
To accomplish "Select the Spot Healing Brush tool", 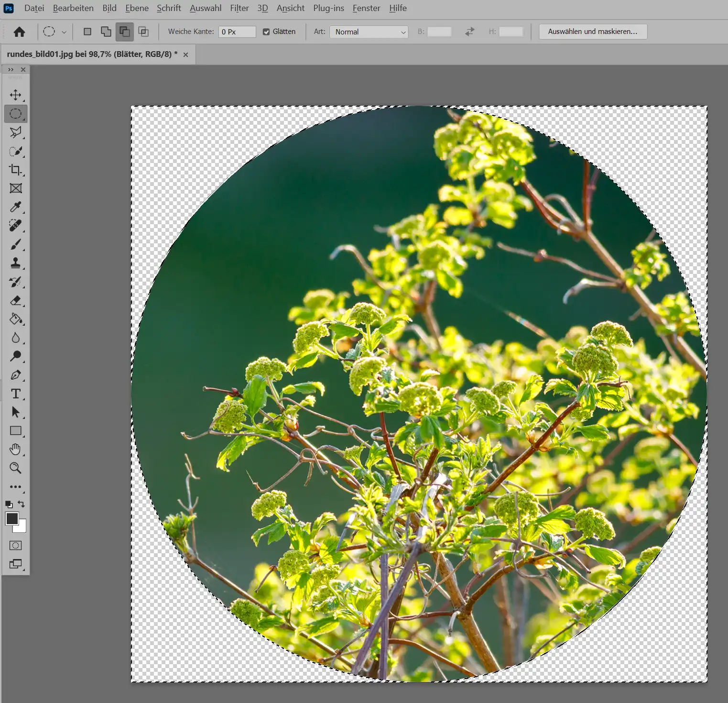I will [16, 226].
